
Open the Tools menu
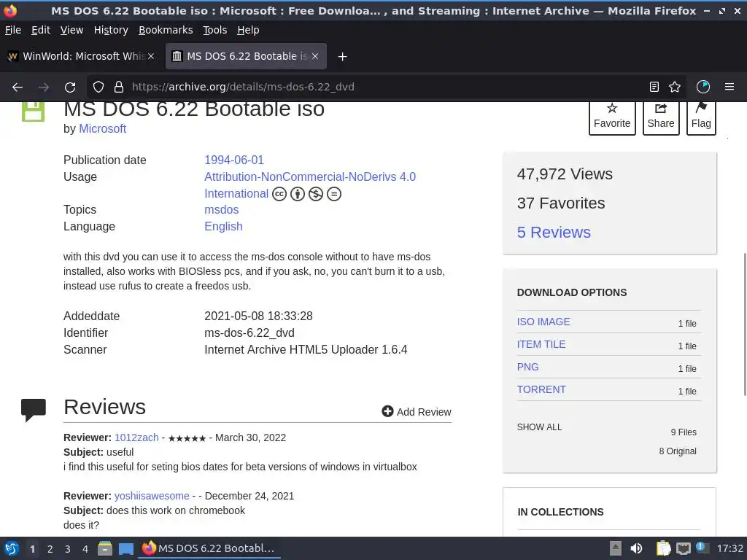coord(215,30)
